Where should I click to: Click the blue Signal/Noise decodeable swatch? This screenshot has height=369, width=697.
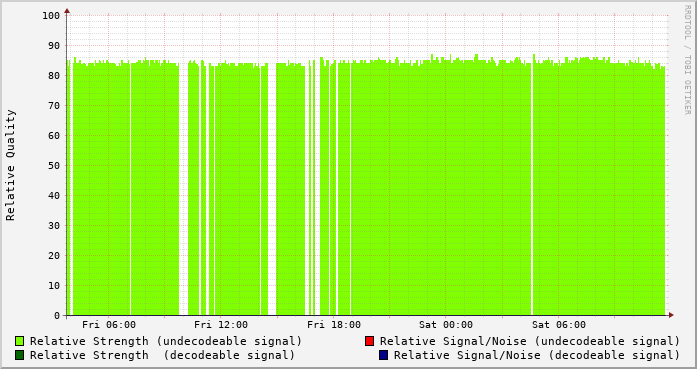[383, 355]
